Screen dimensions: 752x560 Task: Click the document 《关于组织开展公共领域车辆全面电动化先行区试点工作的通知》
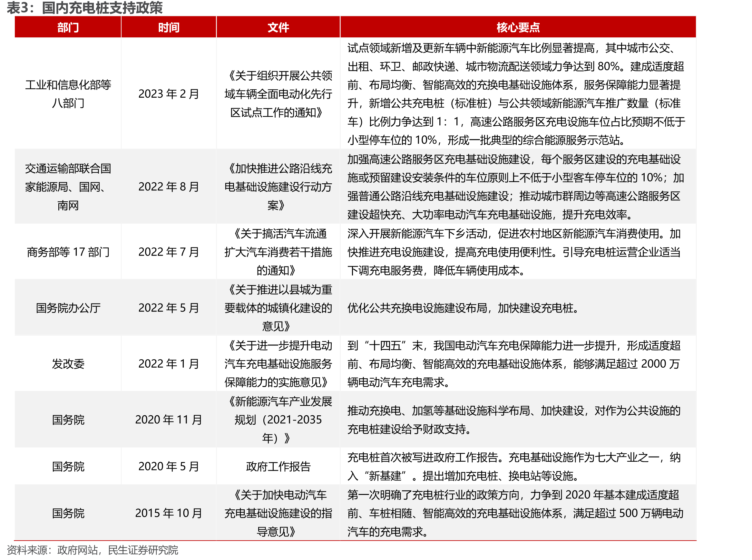pos(278,94)
